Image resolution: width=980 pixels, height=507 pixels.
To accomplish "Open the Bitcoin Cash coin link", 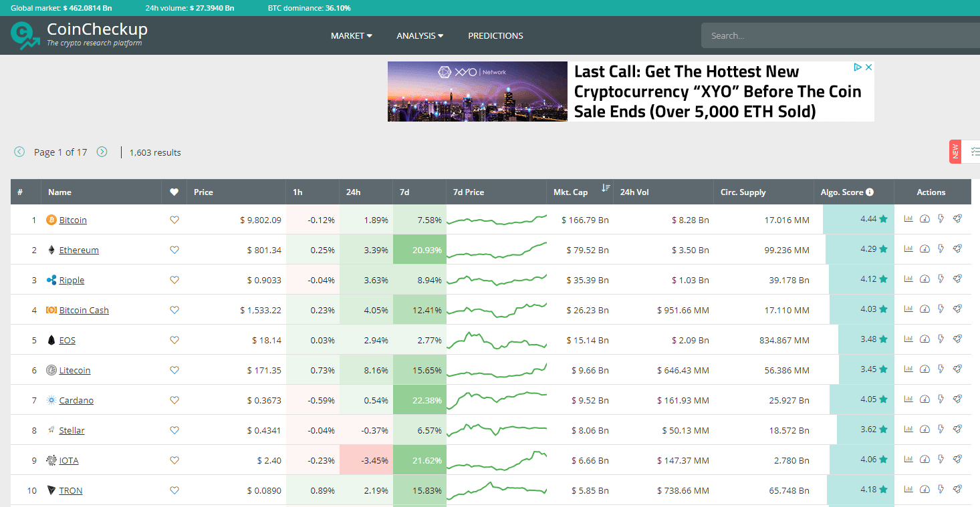I will (x=84, y=310).
